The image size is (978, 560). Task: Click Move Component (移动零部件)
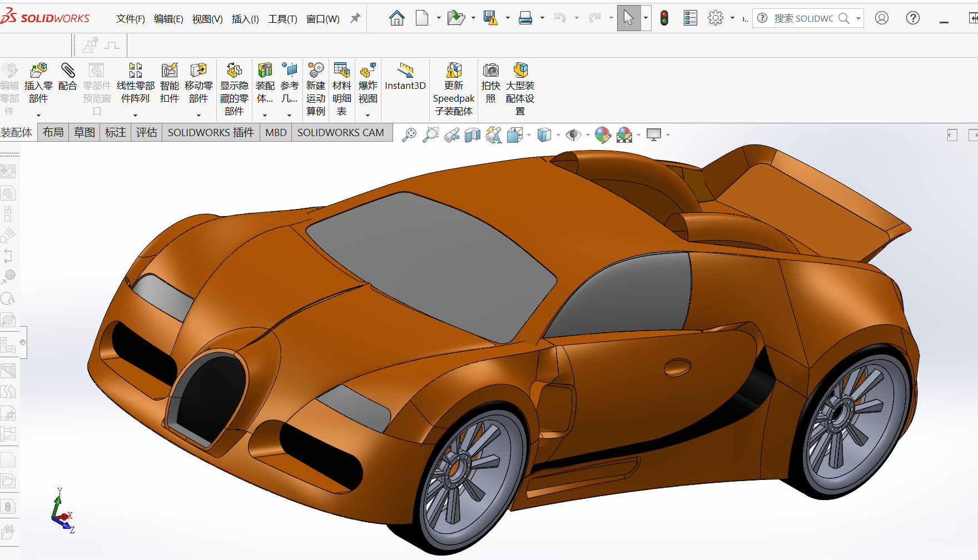pyautogui.click(x=198, y=83)
